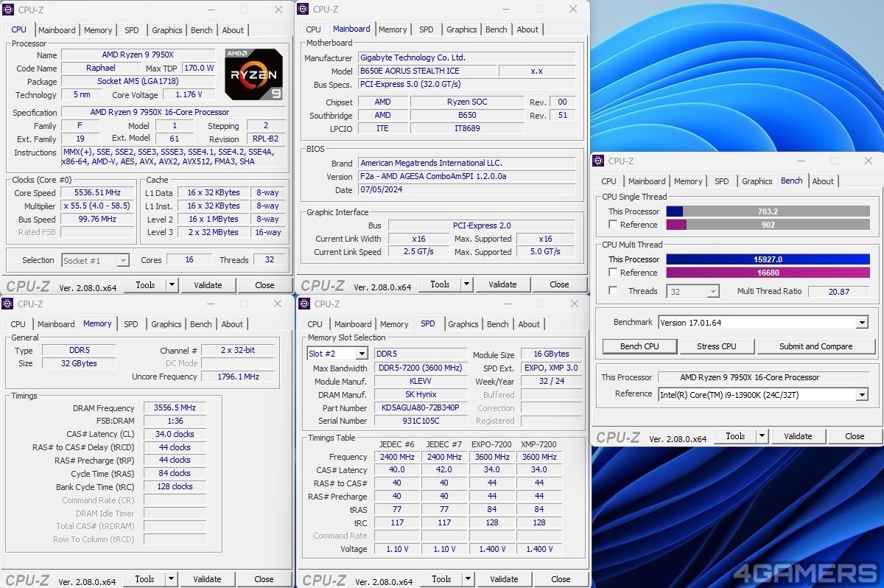Click CPU-Z app icon in SPD window title bar

coord(305,304)
